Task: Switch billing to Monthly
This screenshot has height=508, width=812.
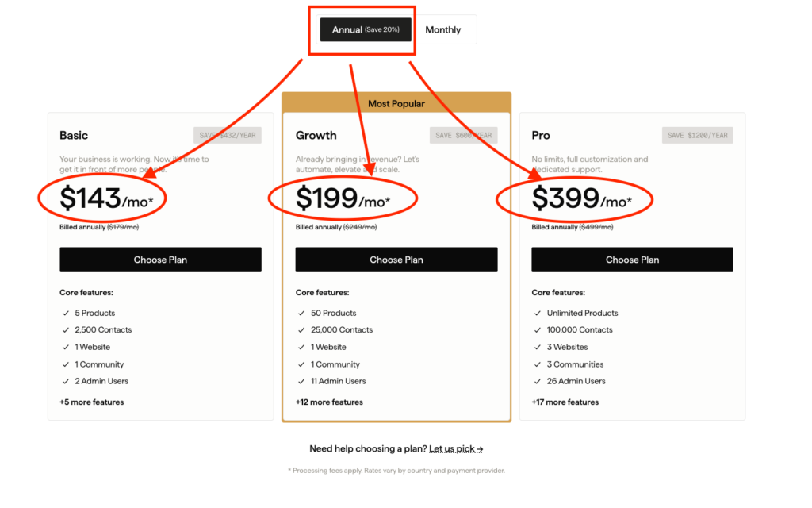Action: 442,29
